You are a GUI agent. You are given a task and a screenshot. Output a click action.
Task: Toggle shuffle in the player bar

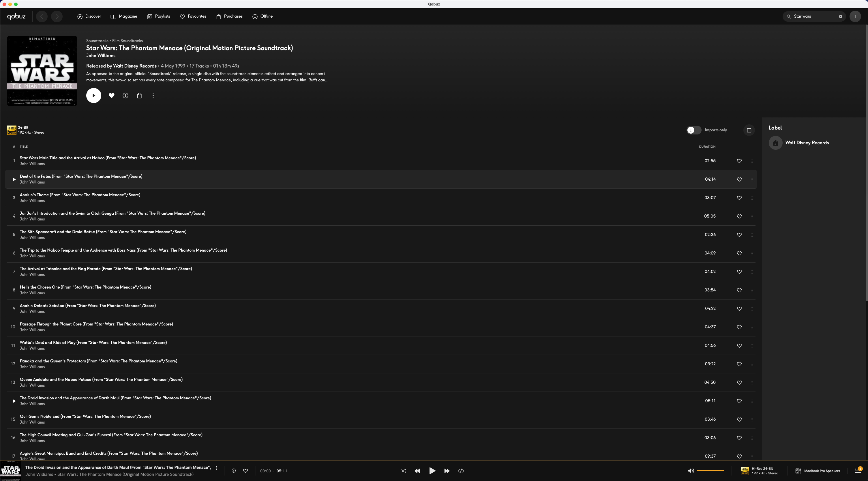pyautogui.click(x=403, y=471)
